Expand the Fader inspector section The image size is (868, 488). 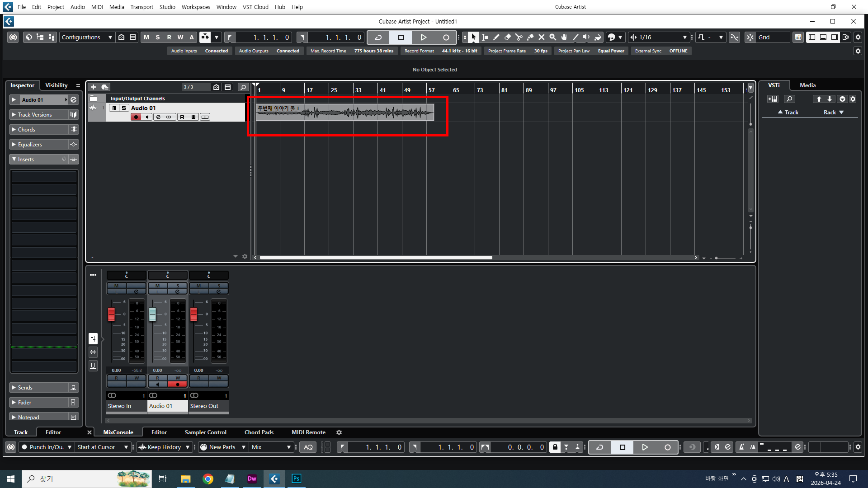tap(39, 403)
